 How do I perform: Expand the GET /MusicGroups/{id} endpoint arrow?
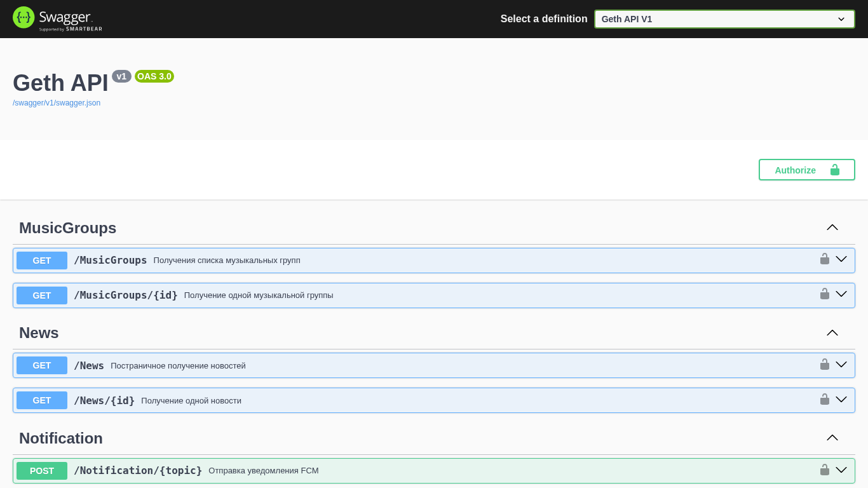tap(841, 294)
